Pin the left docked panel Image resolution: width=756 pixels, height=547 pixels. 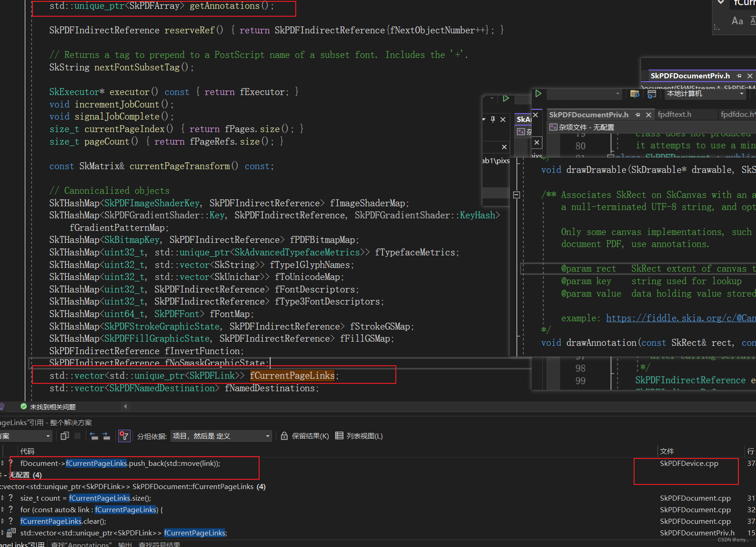(493, 119)
